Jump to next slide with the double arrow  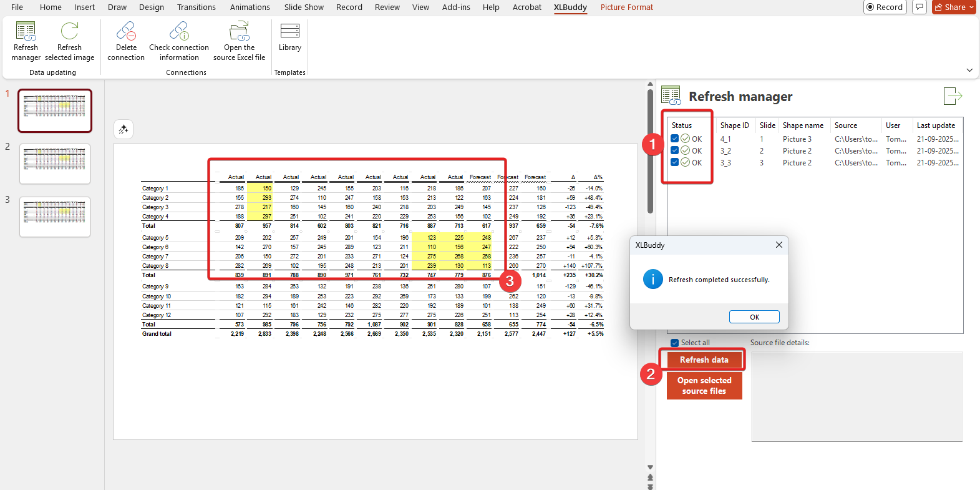[x=650, y=486]
